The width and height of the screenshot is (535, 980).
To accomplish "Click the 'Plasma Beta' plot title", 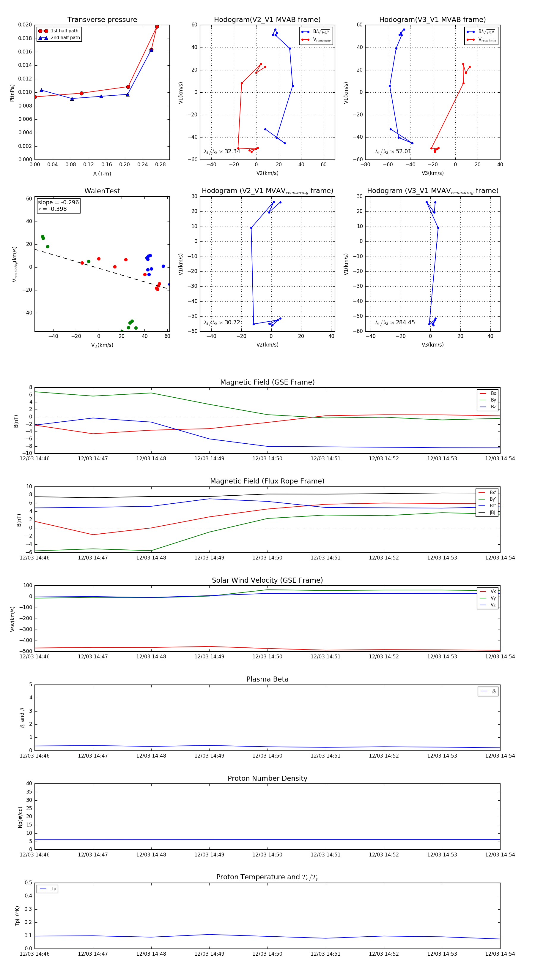I will coord(267,679).
